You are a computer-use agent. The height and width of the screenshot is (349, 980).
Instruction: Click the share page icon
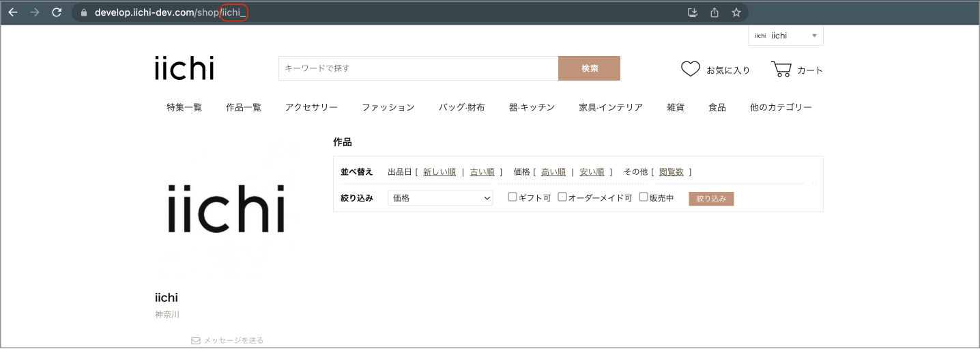[x=715, y=12]
